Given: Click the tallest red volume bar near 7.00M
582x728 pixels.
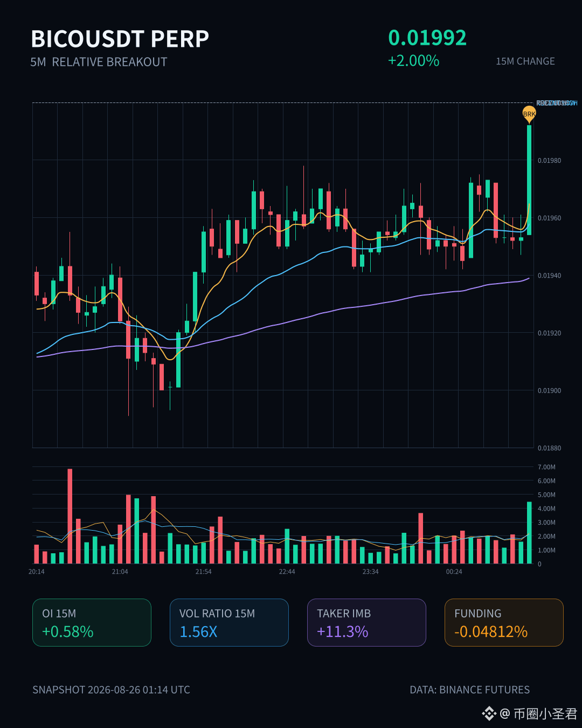Looking at the screenshot, I should [x=70, y=516].
